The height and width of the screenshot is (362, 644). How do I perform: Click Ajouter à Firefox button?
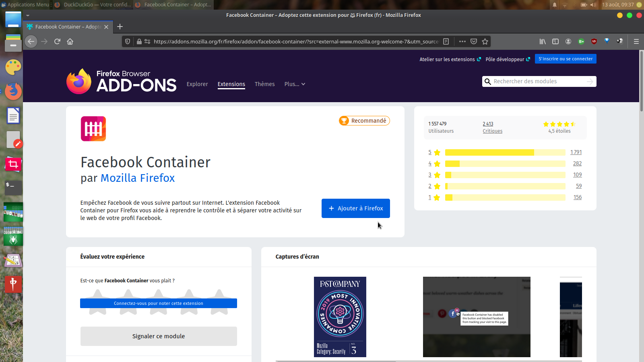pos(356,208)
